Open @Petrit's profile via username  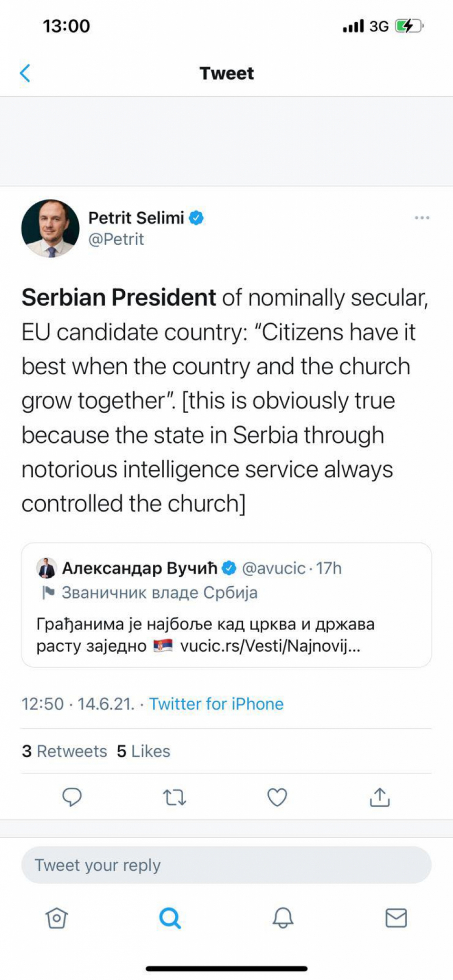click(117, 239)
